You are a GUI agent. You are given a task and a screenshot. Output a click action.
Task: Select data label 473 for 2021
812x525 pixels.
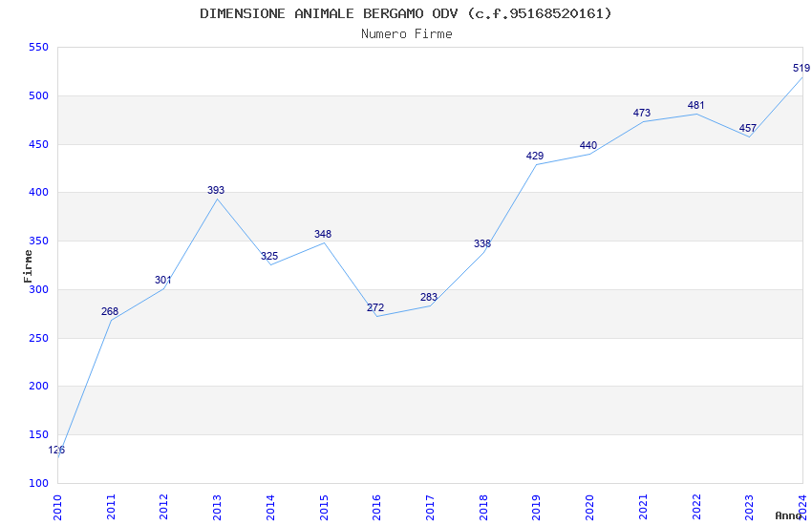point(642,113)
